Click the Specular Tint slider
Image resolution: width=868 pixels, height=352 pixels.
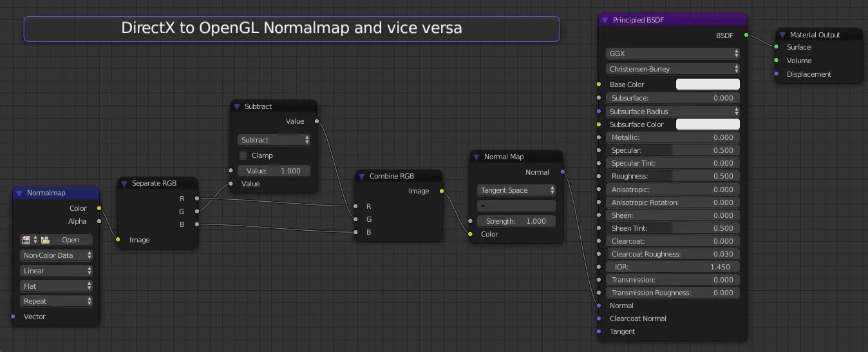click(673, 163)
